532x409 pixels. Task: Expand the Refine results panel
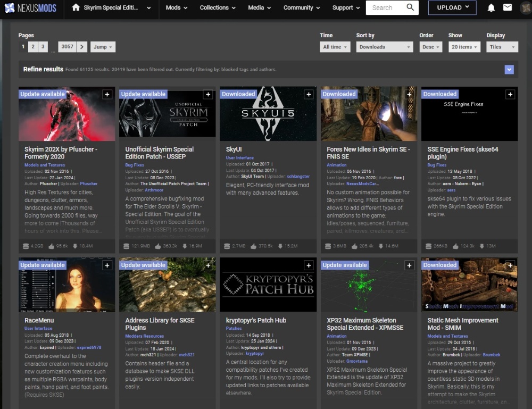[x=509, y=70]
